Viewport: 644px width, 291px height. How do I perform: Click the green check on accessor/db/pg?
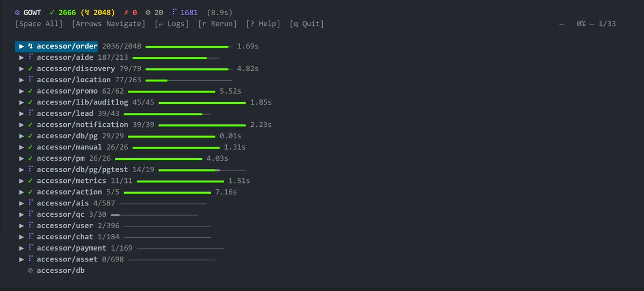coord(31,136)
